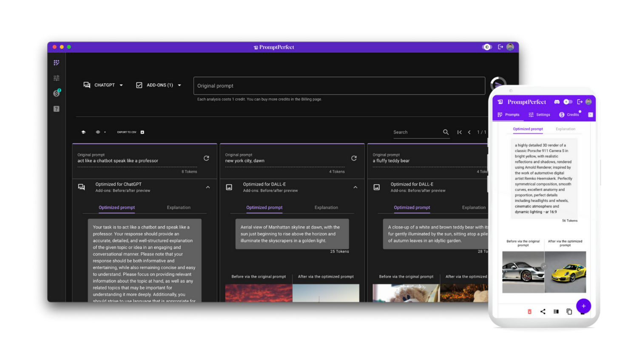
Task: Open the ADD-ONS dropdown menu
Action: 180,85
